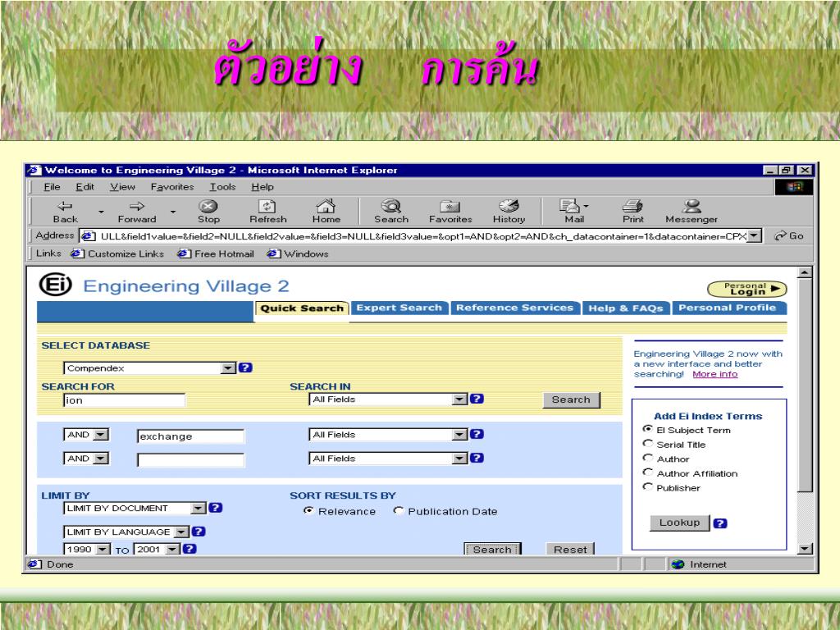Click the Refresh page icon
Viewport: 840px width, 630px height.
click(267, 206)
